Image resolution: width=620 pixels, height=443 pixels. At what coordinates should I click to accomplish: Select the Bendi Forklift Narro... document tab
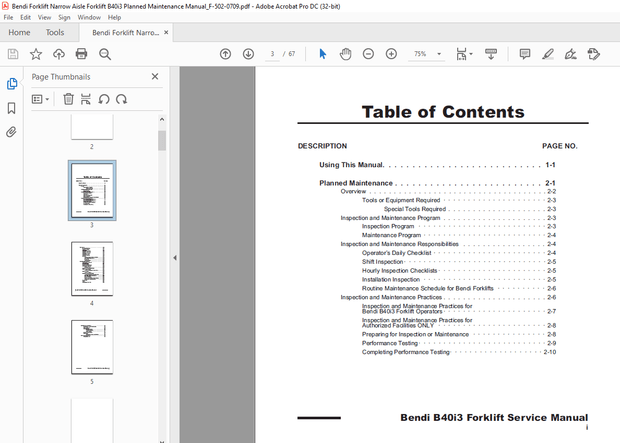click(125, 32)
